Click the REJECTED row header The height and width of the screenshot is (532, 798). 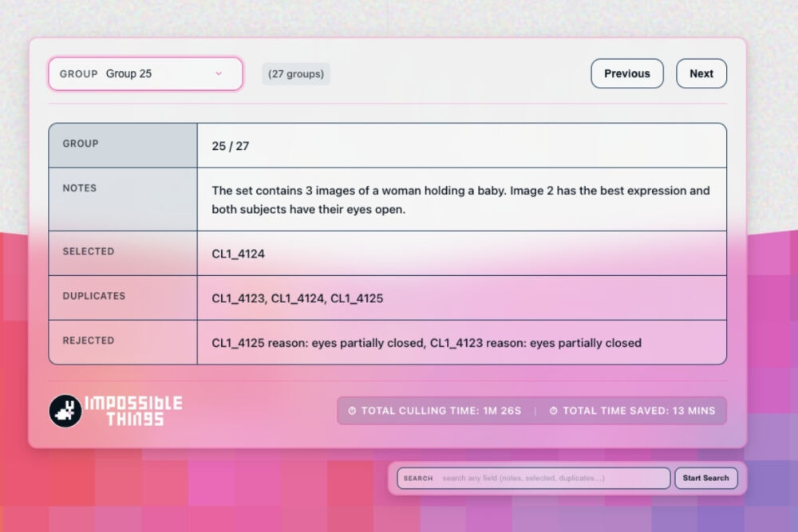pyautogui.click(x=89, y=341)
